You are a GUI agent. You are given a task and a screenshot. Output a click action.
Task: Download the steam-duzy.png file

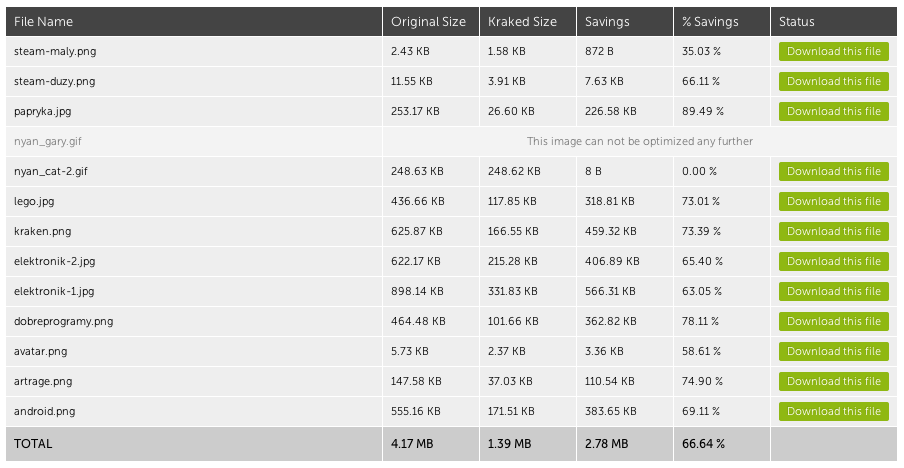point(834,81)
